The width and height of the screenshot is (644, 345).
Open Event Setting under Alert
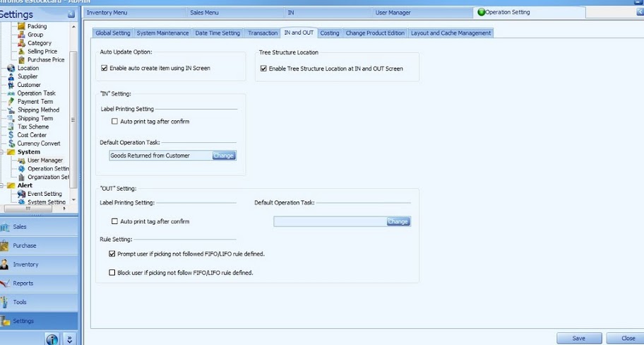pyautogui.click(x=44, y=194)
